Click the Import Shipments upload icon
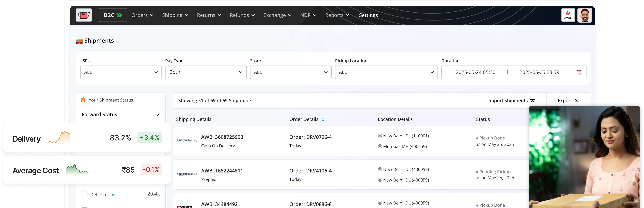 532,101
